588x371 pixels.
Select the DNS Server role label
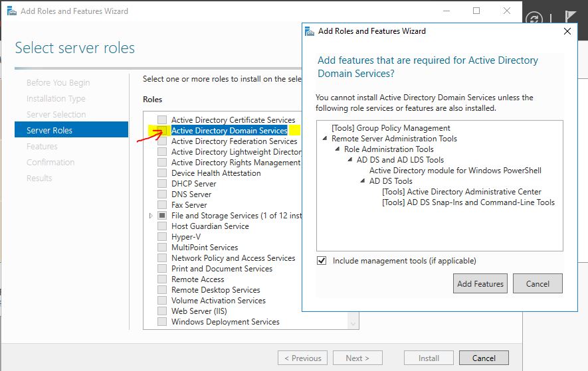(x=191, y=194)
